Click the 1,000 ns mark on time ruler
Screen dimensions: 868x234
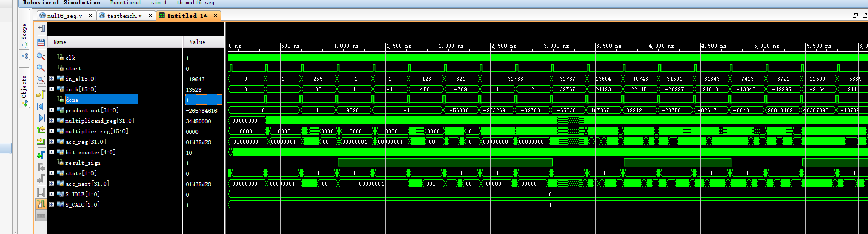click(346, 46)
